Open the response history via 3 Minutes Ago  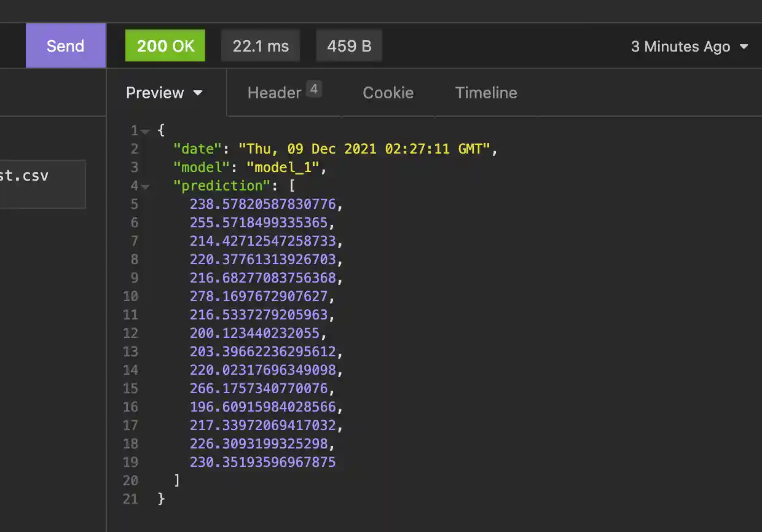(x=680, y=46)
